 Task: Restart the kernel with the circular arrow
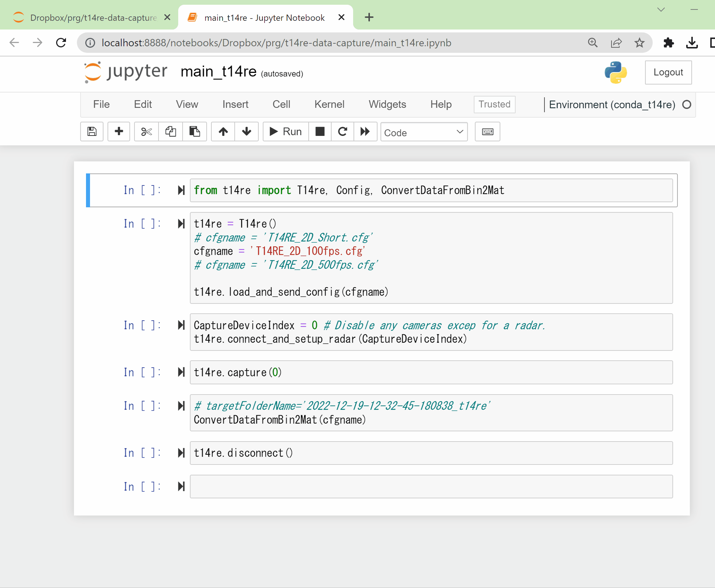[x=343, y=132]
